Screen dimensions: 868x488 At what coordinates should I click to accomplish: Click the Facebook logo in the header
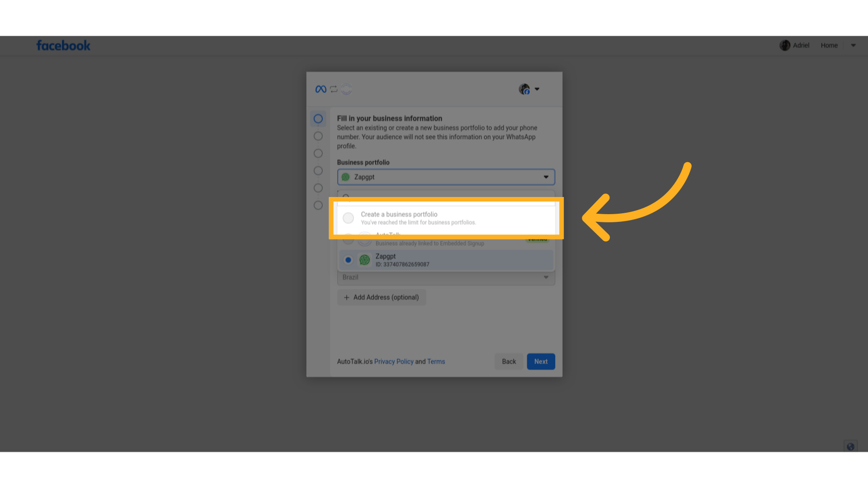pos(63,46)
